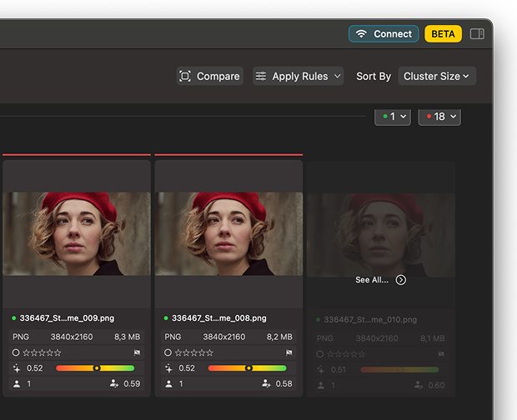Click the Wi-Fi icon in Connect
The width and height of the screenshot is (517, 420).
pyautogui.click(x=361, y=34)
